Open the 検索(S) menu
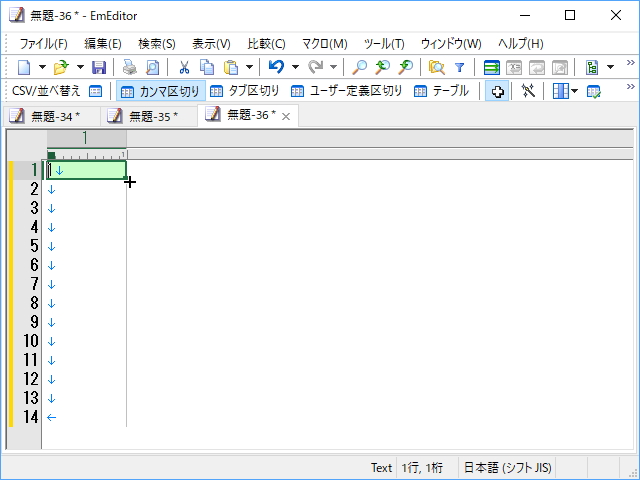The height and width of the screenshot is (480, 640). tap(157, 43)
